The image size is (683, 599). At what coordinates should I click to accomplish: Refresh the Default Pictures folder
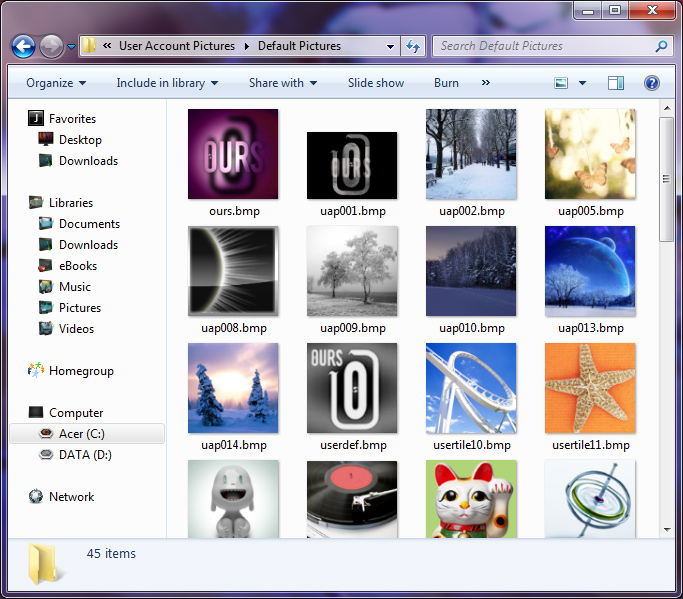pyautogui.click(x=413, y=46)
